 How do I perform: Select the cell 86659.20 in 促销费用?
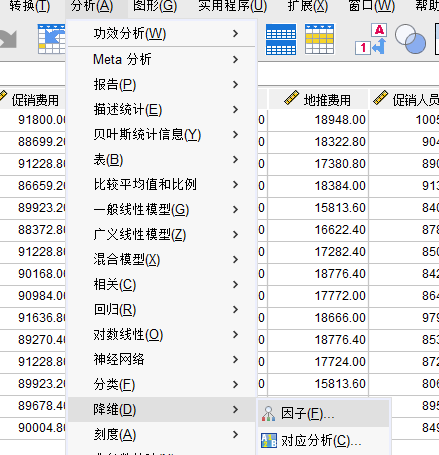click(33, 186)
